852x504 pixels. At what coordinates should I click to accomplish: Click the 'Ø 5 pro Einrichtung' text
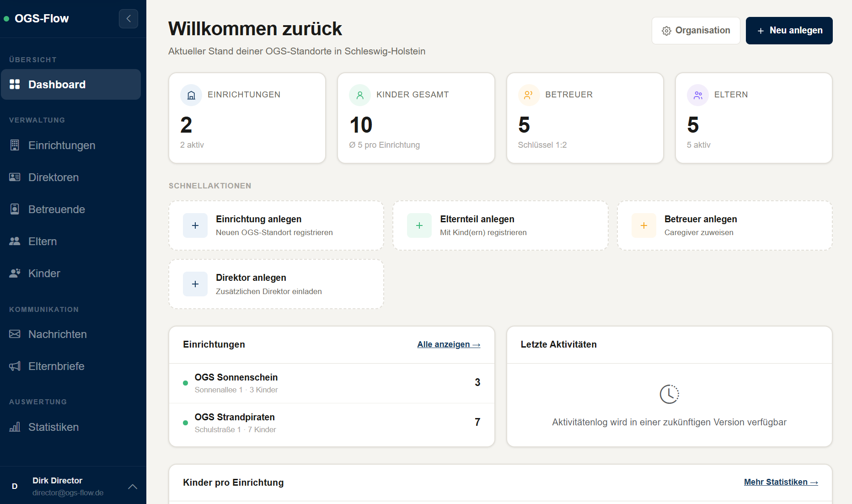pos(384,145)
